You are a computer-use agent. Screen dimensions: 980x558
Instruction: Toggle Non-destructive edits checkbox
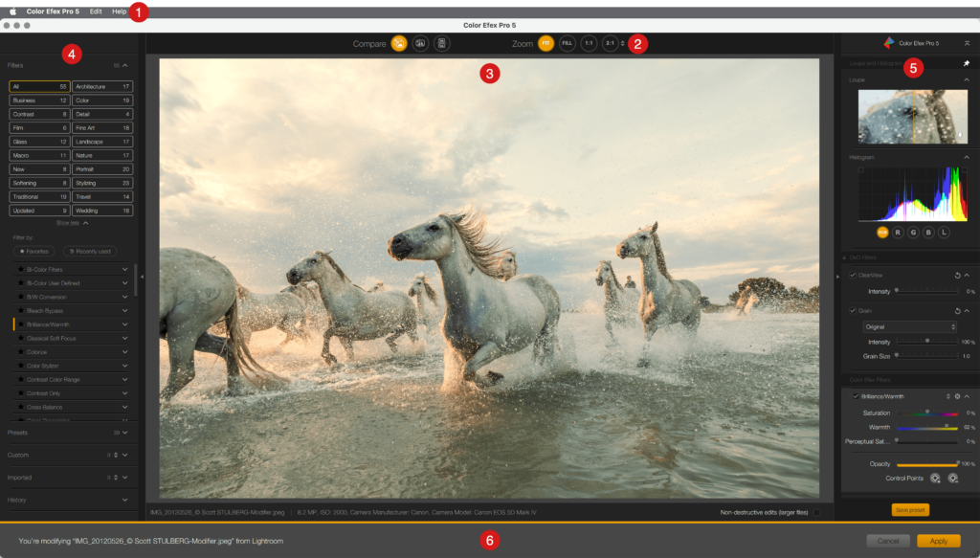(816, 512)
